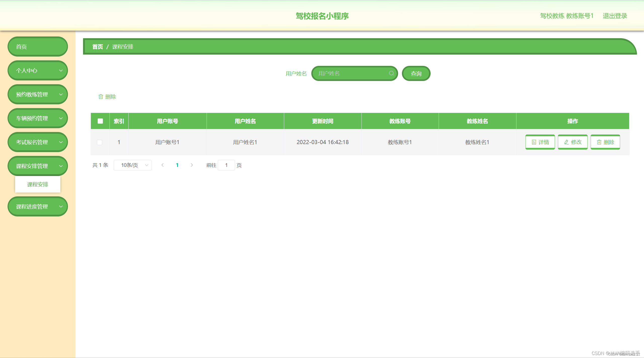Focus the 用户姓名 search input
Screen dimensions: 644x358
click(x=355, y=73)
